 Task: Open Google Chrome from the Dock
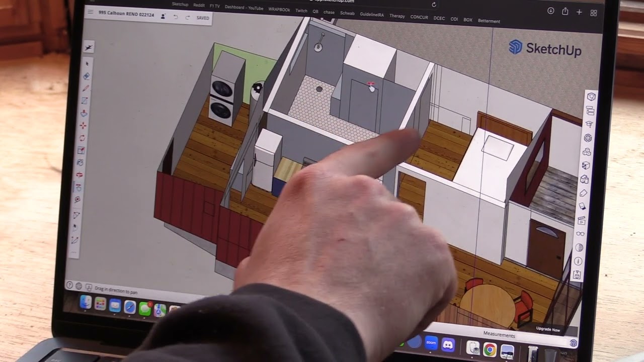490,349
